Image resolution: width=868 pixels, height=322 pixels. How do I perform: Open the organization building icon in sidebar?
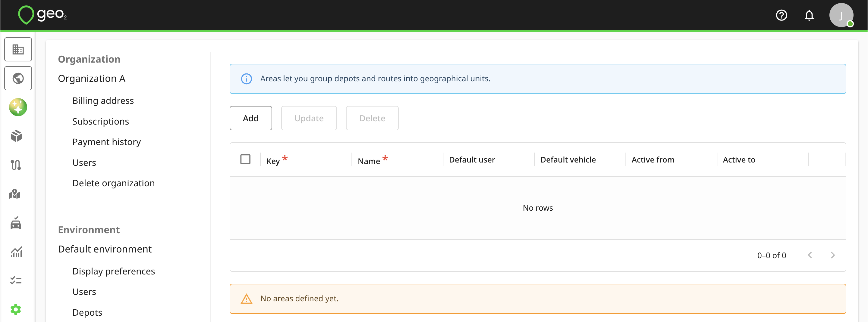point(18,49)
